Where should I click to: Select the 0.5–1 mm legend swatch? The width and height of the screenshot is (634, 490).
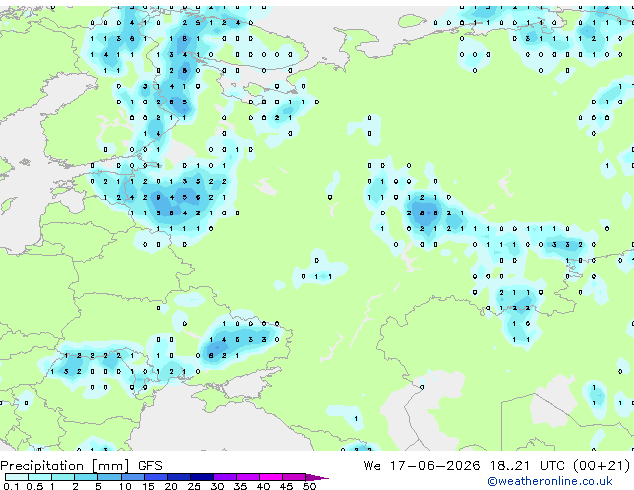(40, 477)
